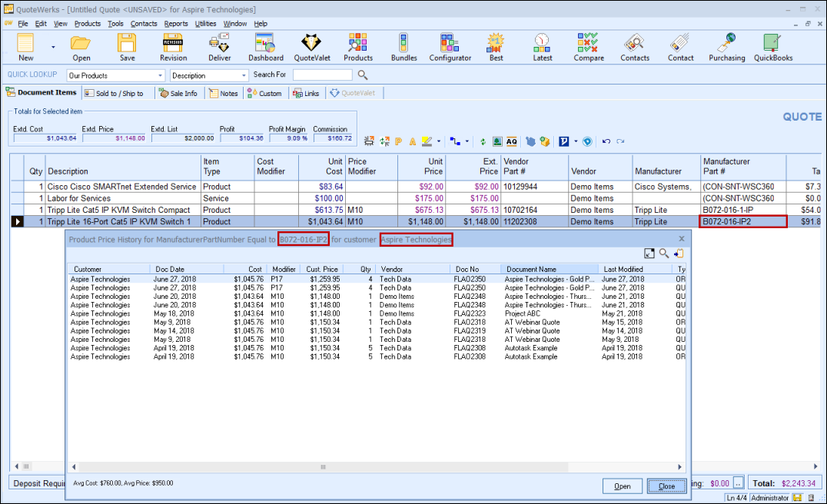Close the price history popup with X
Viewport: 827px width, 504px height.
[x=682, y=240]
